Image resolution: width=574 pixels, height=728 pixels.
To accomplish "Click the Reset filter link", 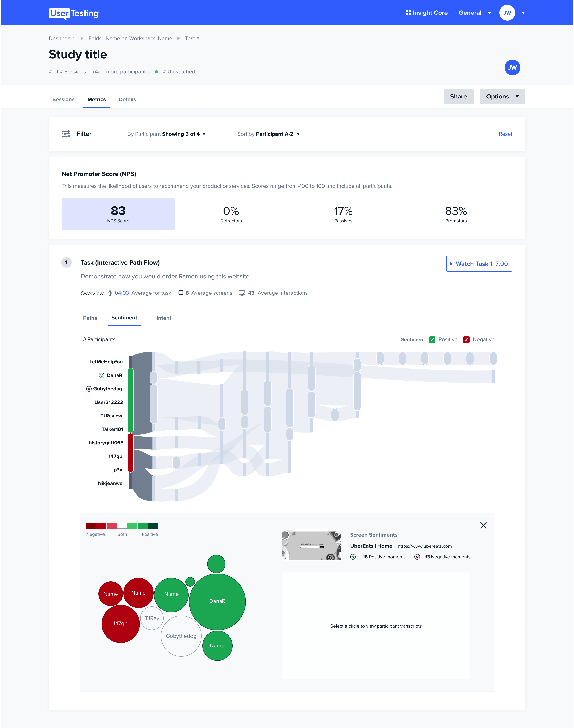I will [x=505, y=134].
